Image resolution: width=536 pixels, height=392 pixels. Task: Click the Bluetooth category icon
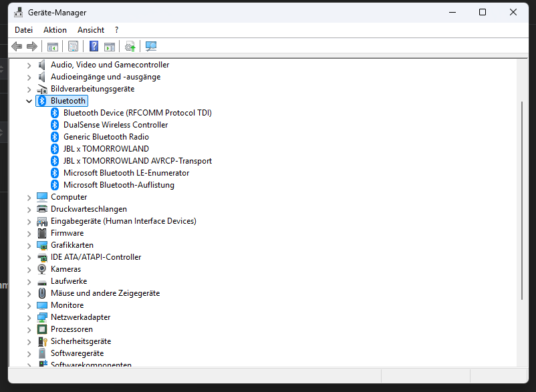click(x=41, y=101)
